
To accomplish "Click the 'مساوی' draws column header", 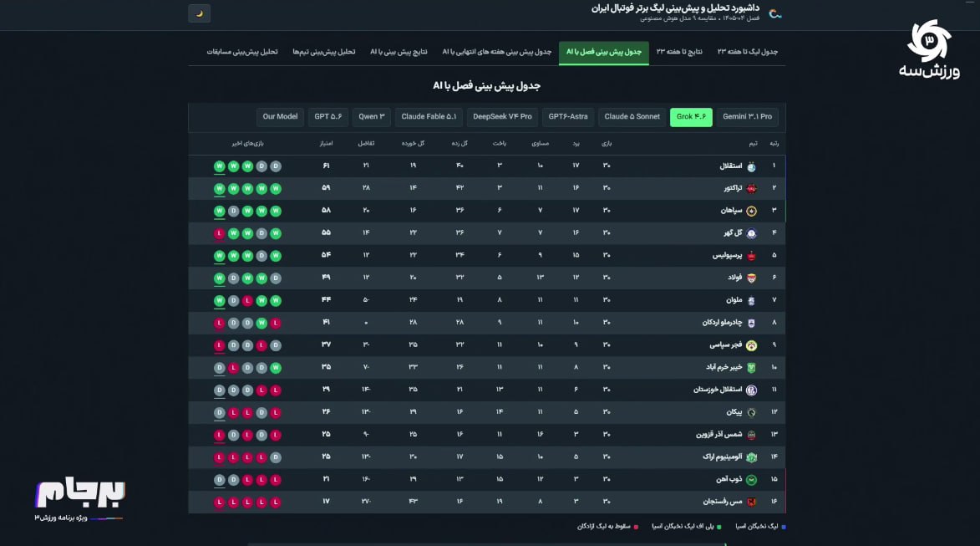I will coord(540,144).
